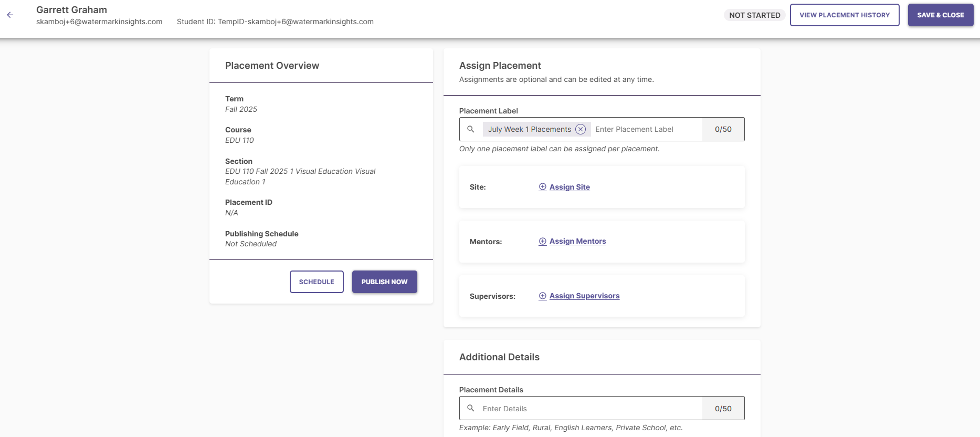Click the Mentors: label
Screen dimensions: 980x437
[486, 242]
